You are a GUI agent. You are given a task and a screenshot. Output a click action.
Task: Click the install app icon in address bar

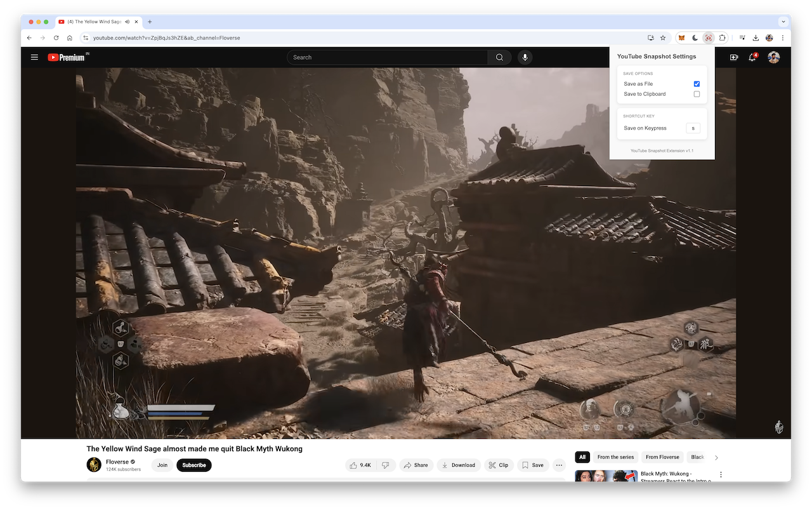pos(650,38)
